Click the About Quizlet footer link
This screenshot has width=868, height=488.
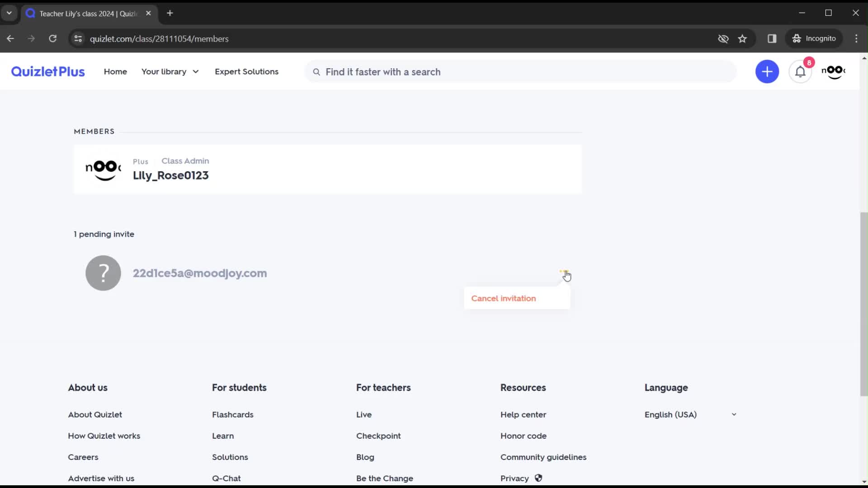coord(95,414)
